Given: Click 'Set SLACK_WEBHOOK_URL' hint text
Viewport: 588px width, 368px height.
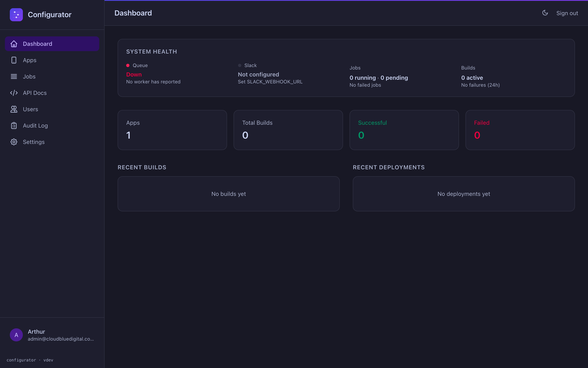Looking at the screenshot, I should [270, 82].
